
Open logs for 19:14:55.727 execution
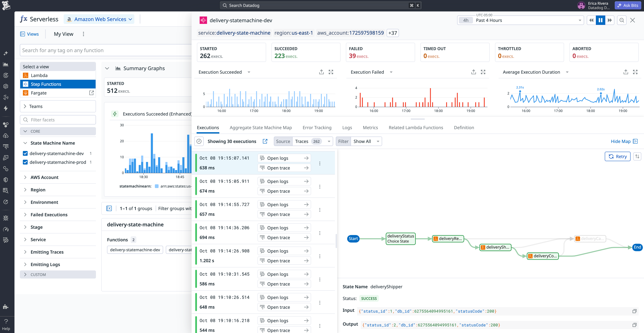284,205
